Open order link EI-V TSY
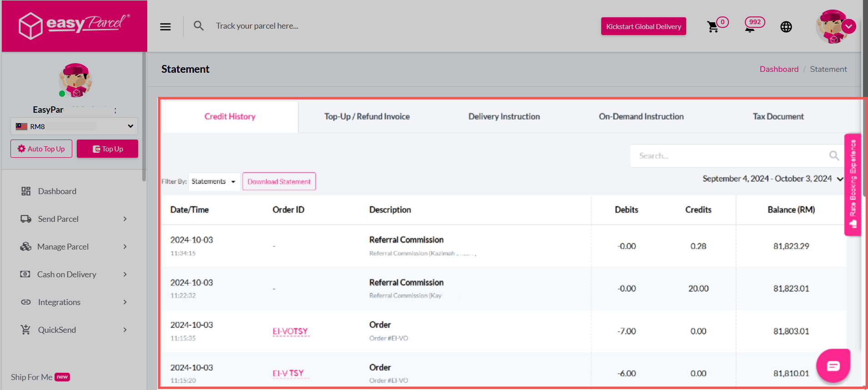The height and width of the screenshot is (390, 868). pos(288,374)
